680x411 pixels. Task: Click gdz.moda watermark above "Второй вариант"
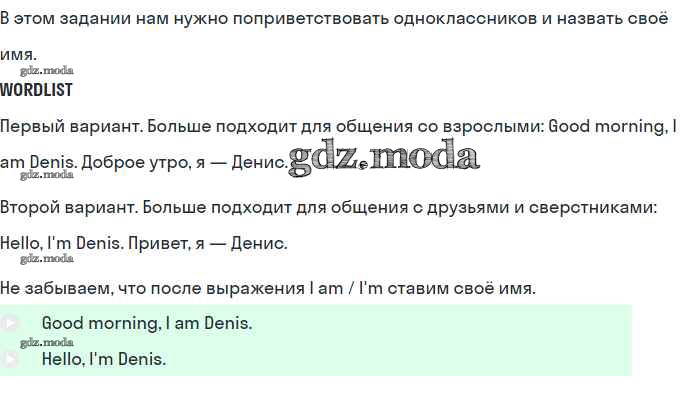tap(46, 174)
